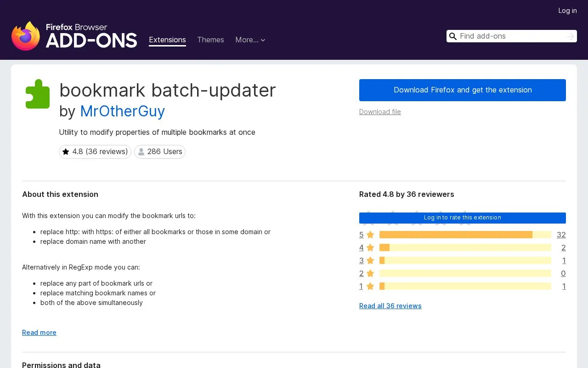The image size is (588, 368).
Task: Click the number 3 rating link
Action: click(x=362, y=260)
